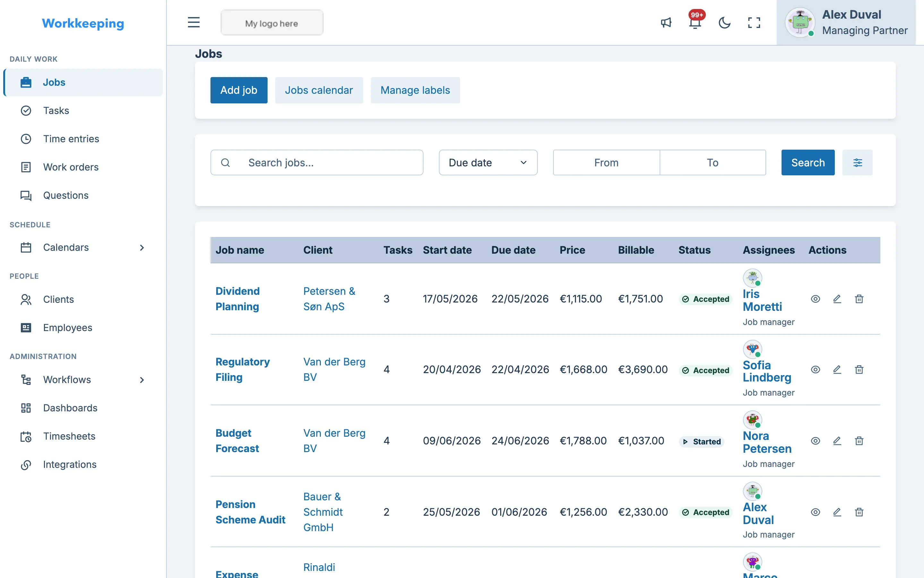Edit the Dividend Planning job
The width and height of the screenshot is (924, 578).
click(837, 299)
